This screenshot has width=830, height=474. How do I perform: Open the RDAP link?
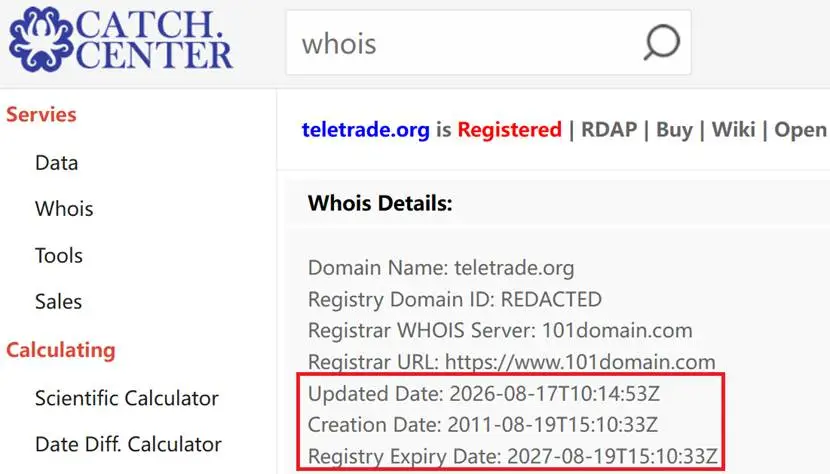tap(609, 129)
